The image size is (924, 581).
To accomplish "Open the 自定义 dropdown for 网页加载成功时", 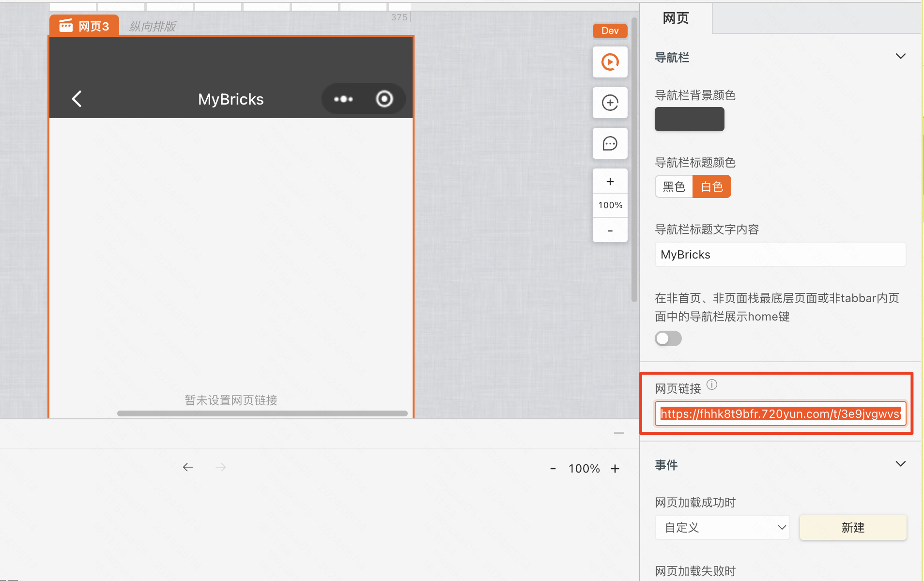I will point(723,527).
